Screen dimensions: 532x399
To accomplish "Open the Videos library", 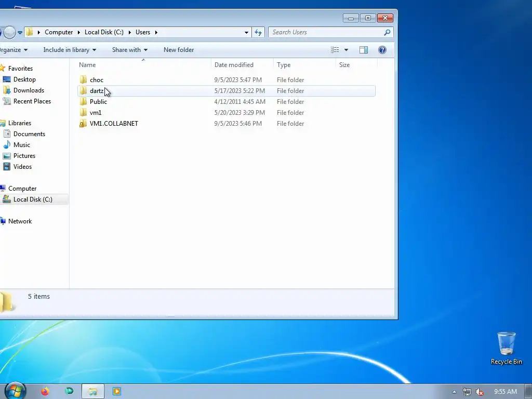I will pyautogui.click(x=22, y=167).
